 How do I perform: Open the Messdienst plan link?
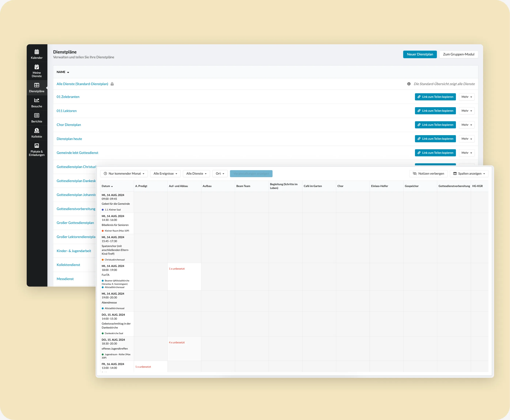point(65,279)
